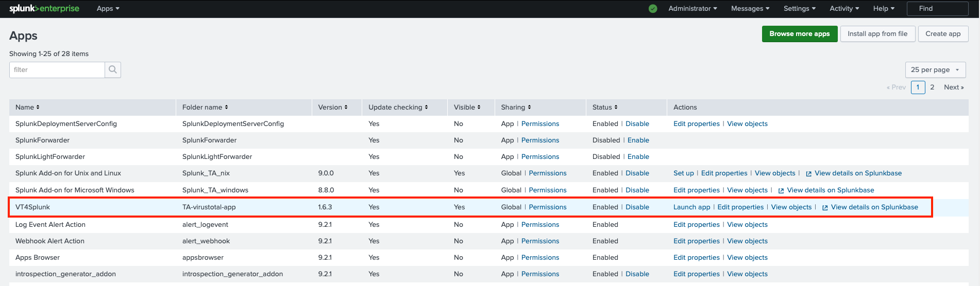Enable the SplunkLightForwarder app
Screen dimensions: 980x286
[x=638, y=157]
